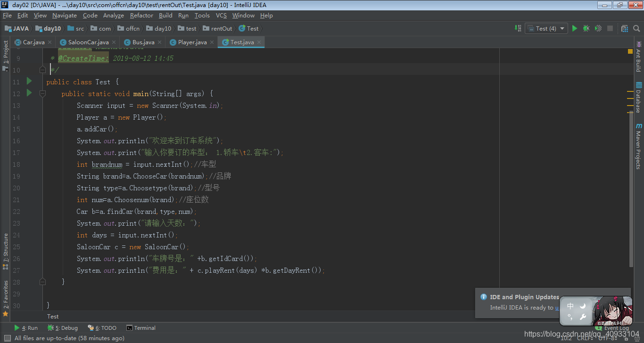Click line number 20 in the gutter
644x343 pixels.
(17, 188)
